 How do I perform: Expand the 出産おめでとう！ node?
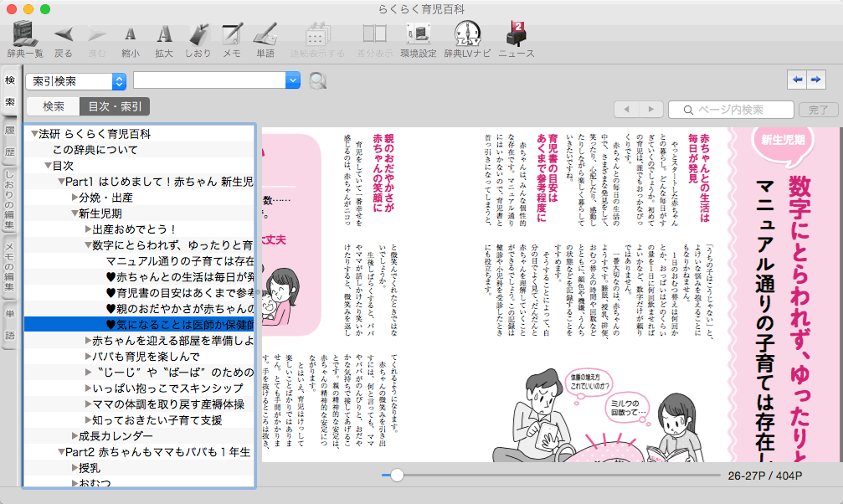(x=88, y=229)
